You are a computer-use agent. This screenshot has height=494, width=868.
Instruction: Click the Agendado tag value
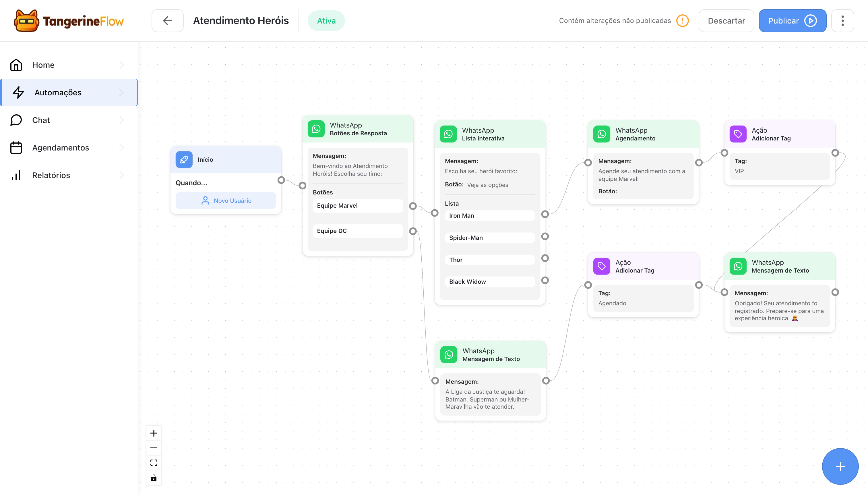pyautogui.click(x=612, y=303)
